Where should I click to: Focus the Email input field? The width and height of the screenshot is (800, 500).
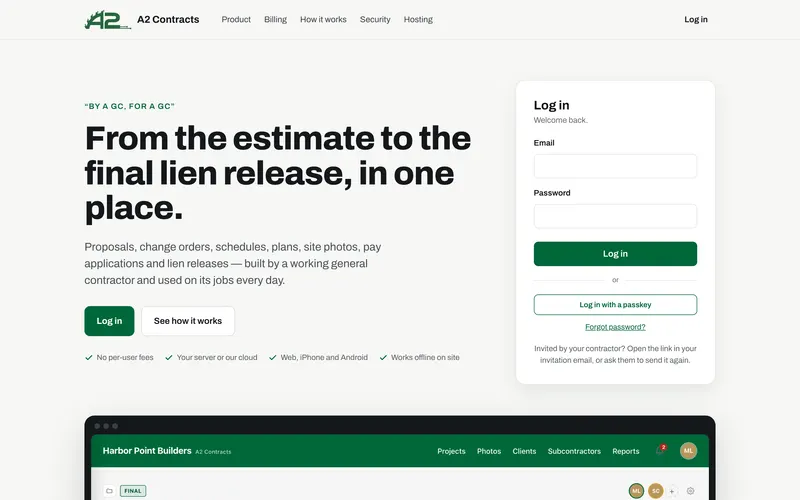coord(615,166)
